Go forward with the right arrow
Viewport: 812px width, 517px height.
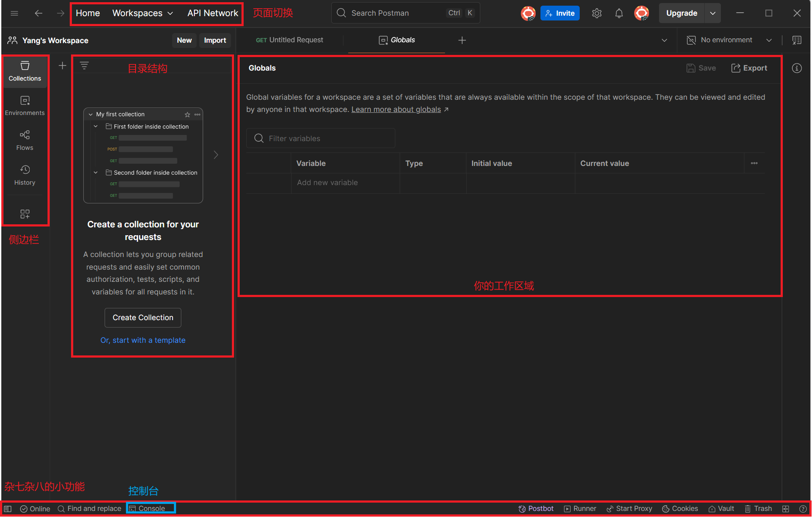(60, 13)
